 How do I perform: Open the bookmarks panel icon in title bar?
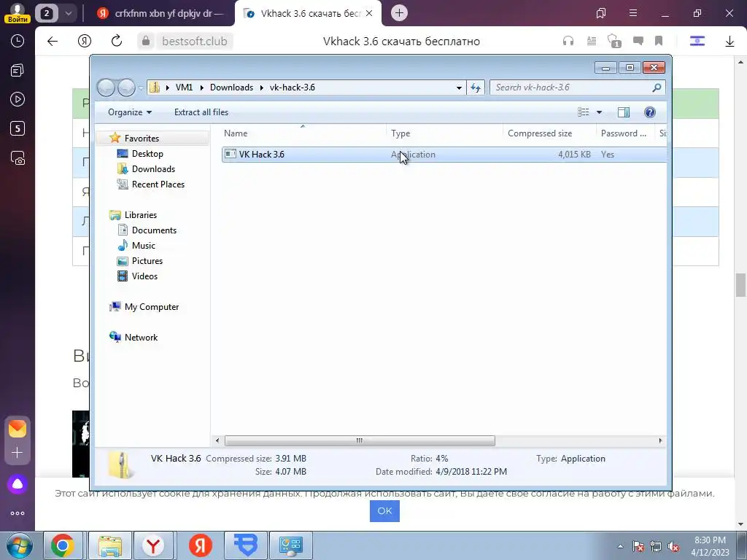coord(601,13)
